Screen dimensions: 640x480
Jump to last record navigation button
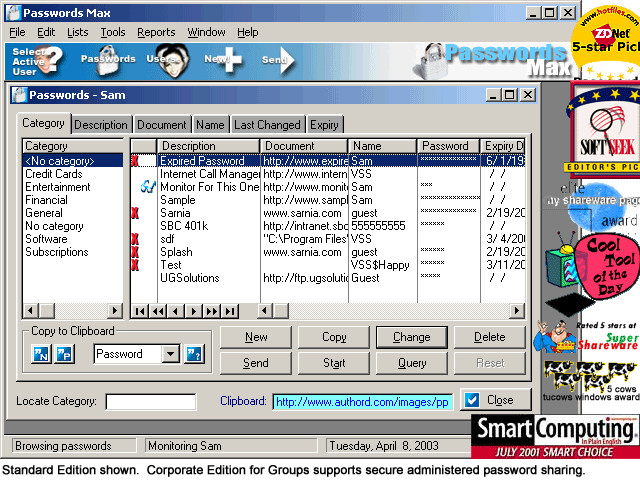230,311
